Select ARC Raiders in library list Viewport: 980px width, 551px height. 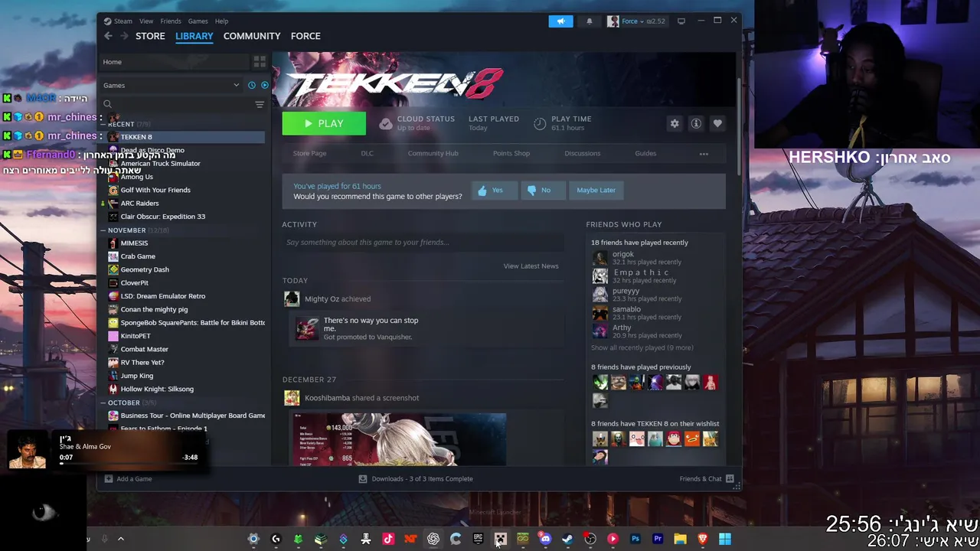pyautogui.click(x=139, y=204)
